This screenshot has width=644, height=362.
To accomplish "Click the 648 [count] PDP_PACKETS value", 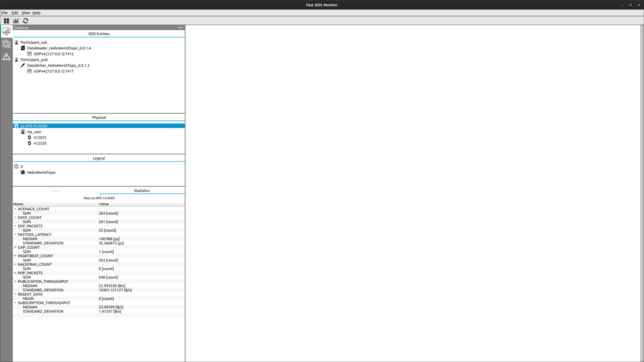I will tap(108, 277).
